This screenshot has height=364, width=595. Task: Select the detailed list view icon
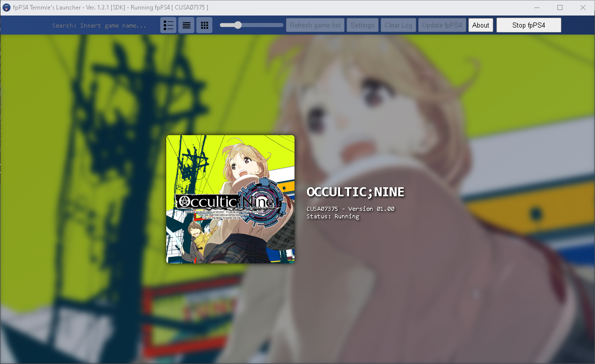pyautogui.click(x=168, y=25)
